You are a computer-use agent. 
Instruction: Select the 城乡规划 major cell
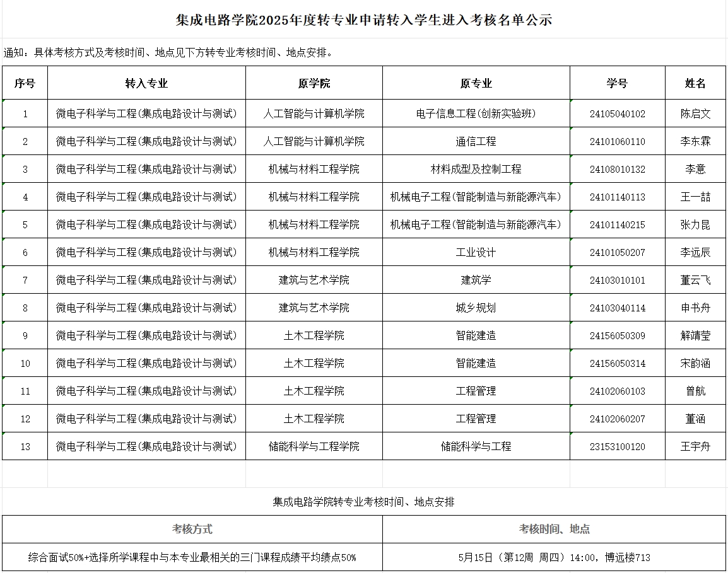(476, 308)
